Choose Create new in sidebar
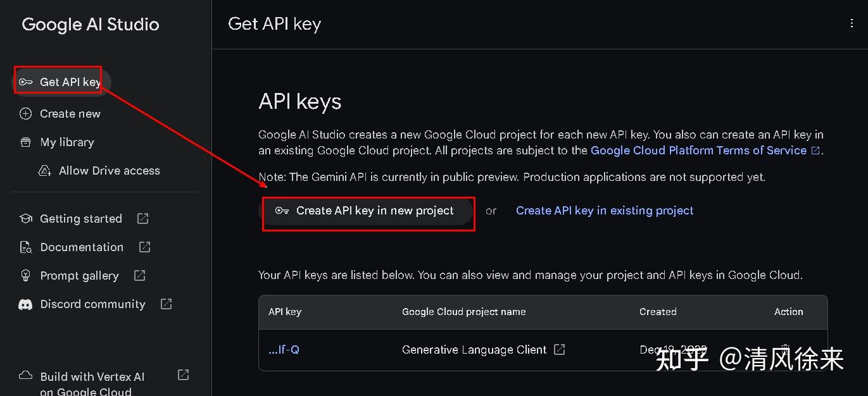This screenshot has width=868, height=396. (x=70, y=114)
